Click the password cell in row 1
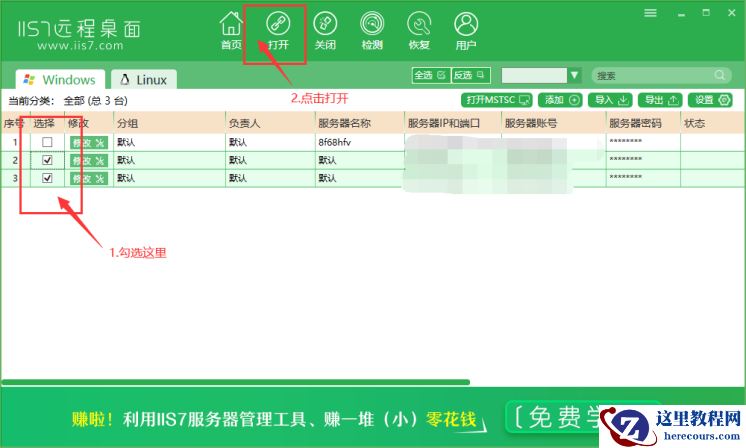Screen dimensions: 746x448 tap(643, 142)
